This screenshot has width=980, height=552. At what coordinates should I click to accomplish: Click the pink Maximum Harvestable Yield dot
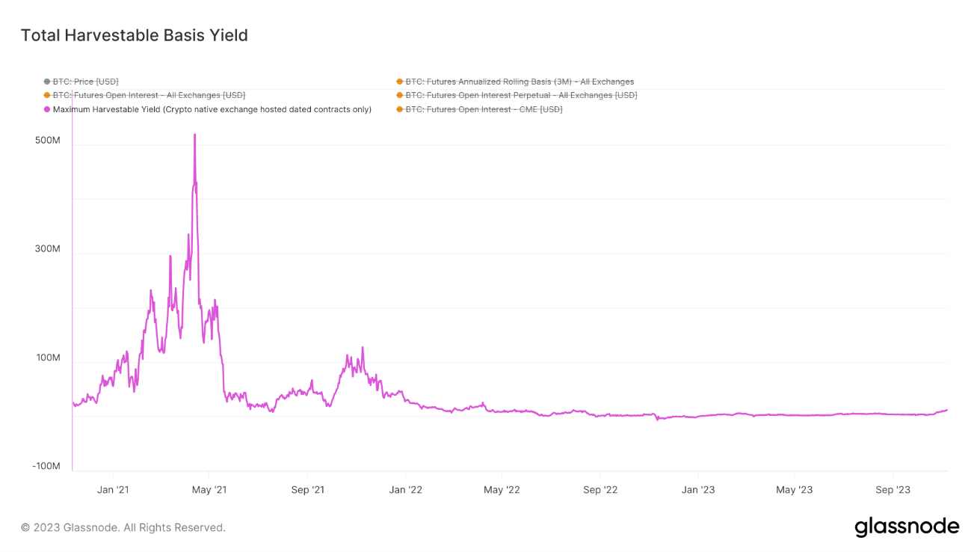pos(47,109)
